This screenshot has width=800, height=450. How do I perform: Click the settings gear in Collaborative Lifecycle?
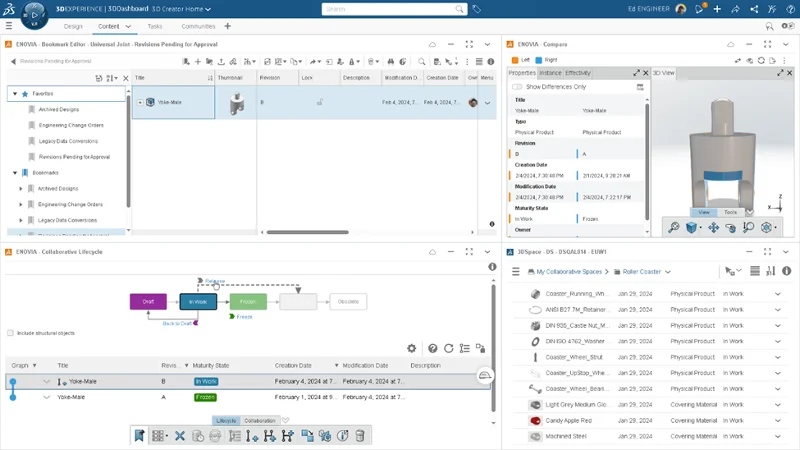coord(411,348)
